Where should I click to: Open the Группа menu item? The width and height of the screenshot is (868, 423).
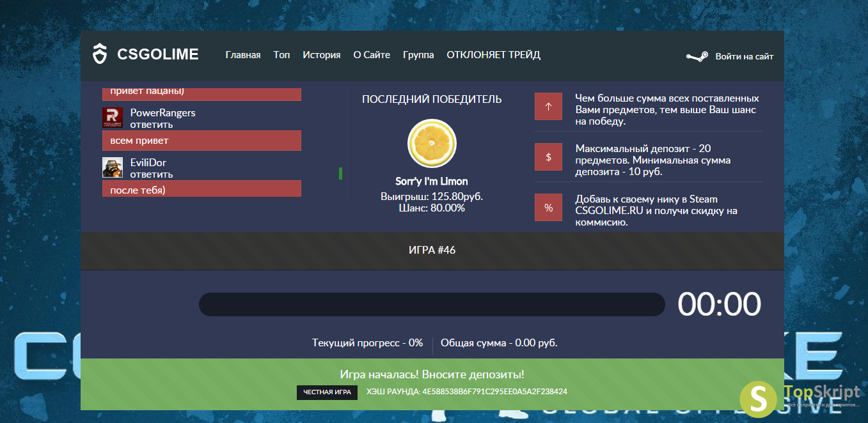click(418, 55)
